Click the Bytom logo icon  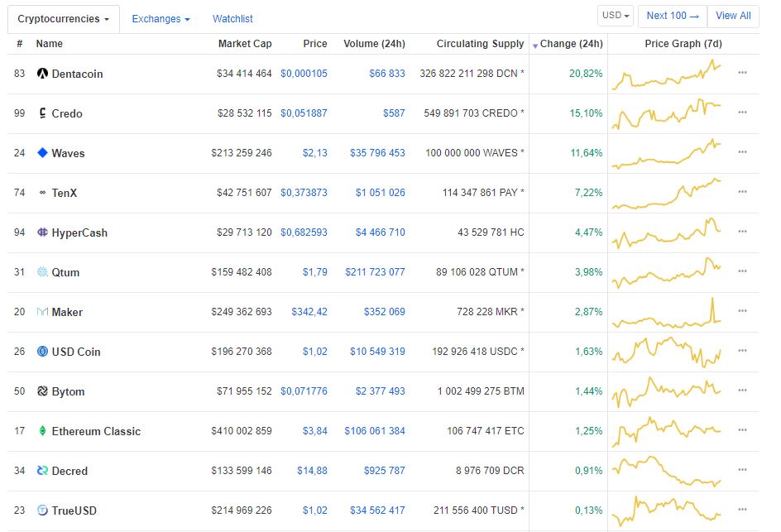pos(42,391)
